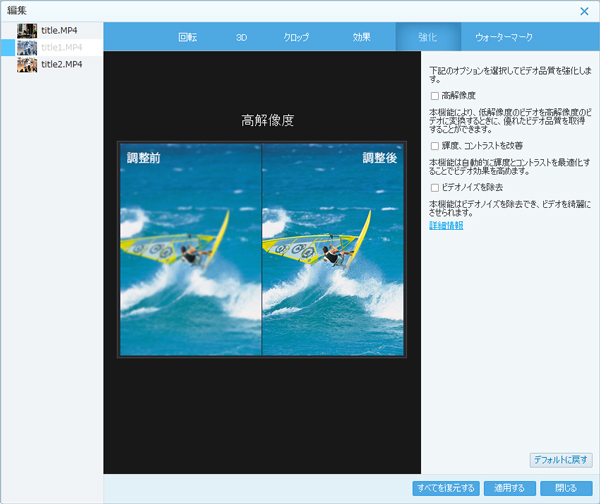Open the 強化 tab

click(x=428, y=37)
